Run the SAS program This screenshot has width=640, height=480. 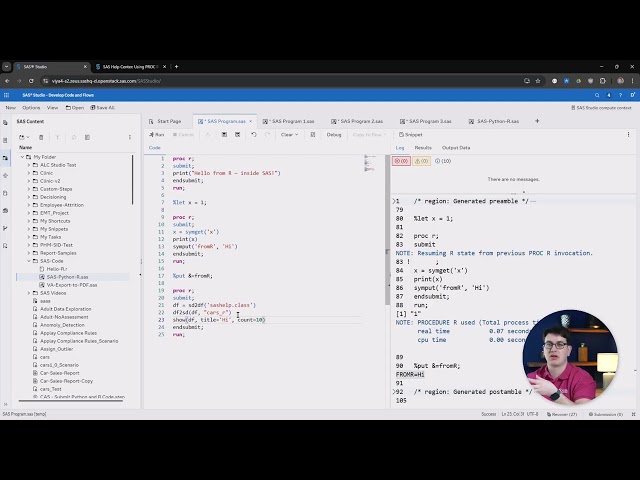156,135
